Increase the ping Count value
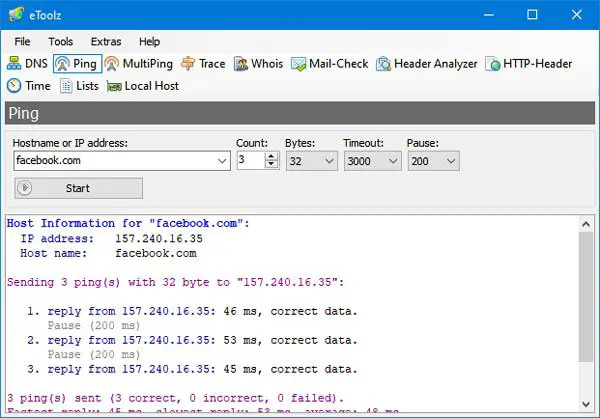Screen dimensions: 600x418 click(271, 156)
